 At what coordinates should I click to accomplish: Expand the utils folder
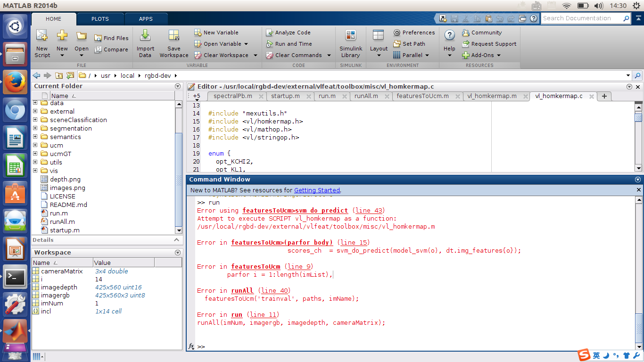pyautogui.click(x=35, y=163)
